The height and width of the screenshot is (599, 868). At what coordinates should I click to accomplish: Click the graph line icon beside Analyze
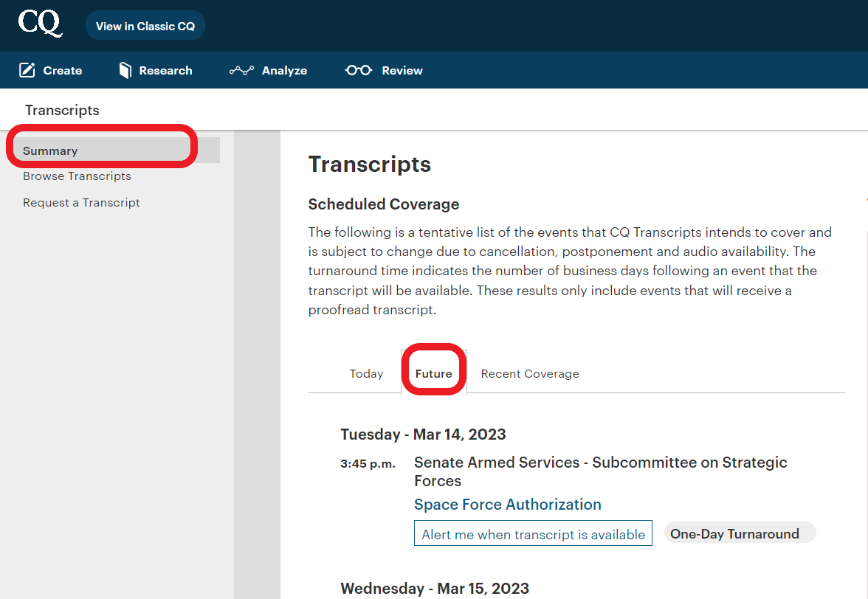(241, 70)
